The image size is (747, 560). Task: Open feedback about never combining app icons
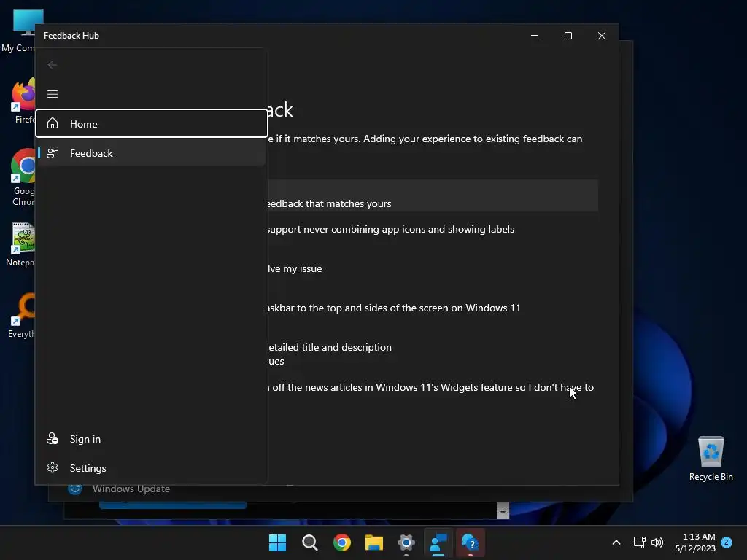390,229
